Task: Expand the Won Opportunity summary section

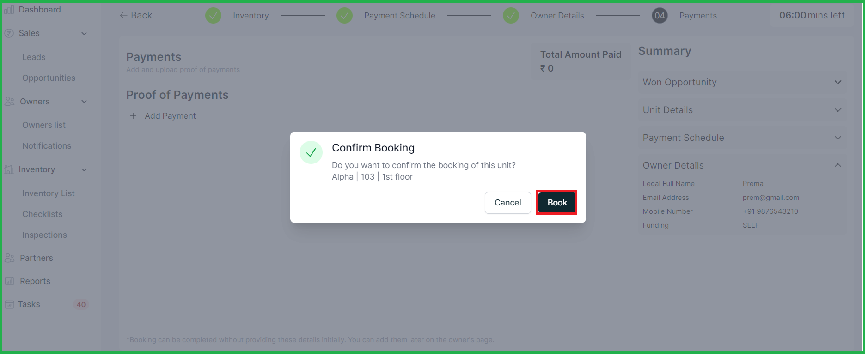Action: point(838,82)
